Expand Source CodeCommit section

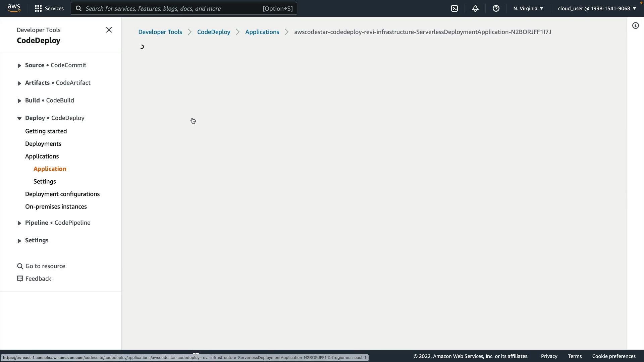point(19,66)
